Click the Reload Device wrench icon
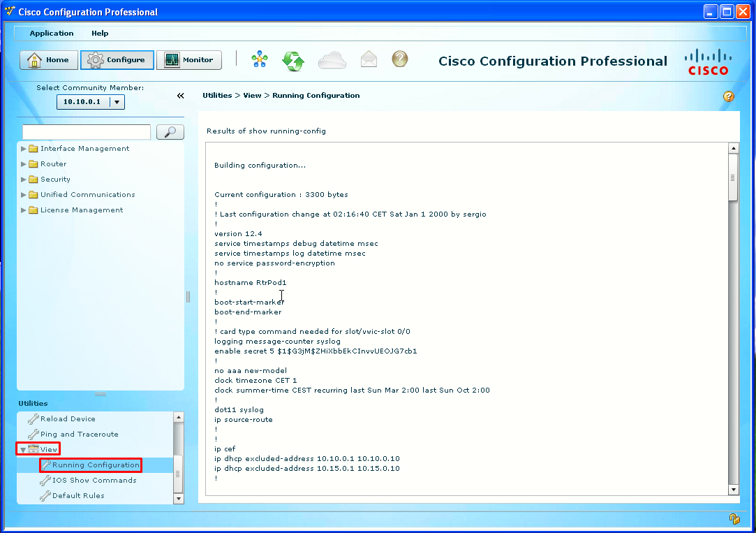This screenshot has height=533, width=756. pyautogui.click(x=34, y=418)
